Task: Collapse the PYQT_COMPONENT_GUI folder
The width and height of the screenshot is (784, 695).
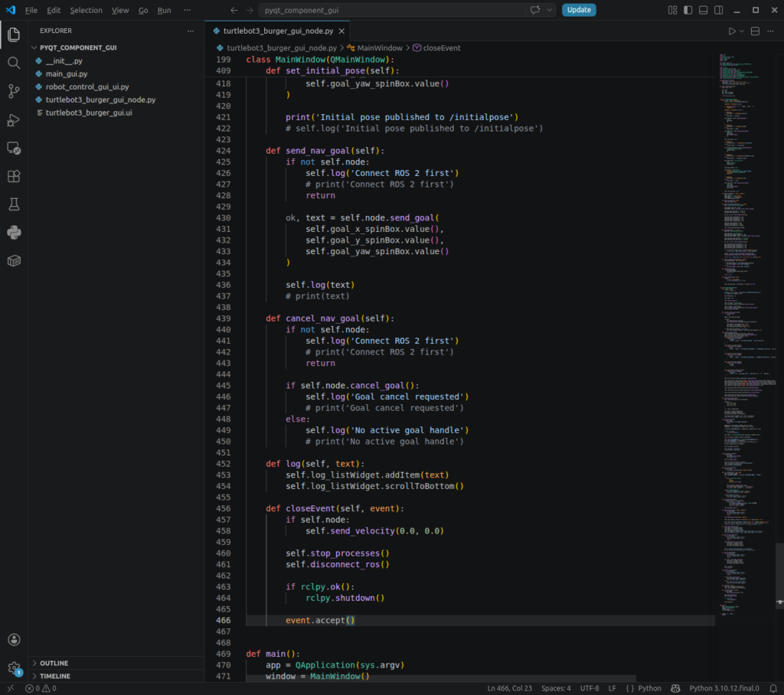Action: click(73, 47)
